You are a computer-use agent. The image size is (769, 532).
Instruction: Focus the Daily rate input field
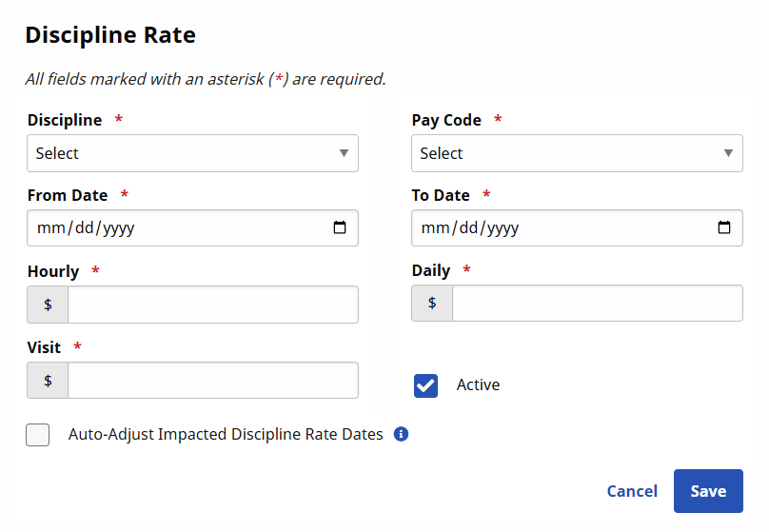597,304
